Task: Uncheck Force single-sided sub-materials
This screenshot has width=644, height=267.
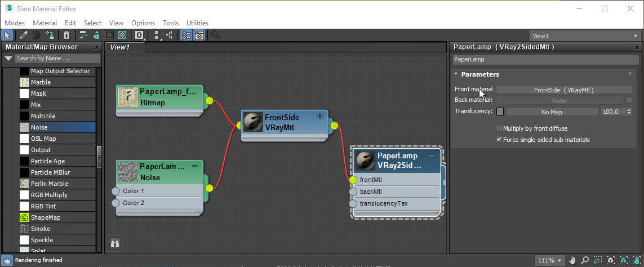Action: pos(499,140)
